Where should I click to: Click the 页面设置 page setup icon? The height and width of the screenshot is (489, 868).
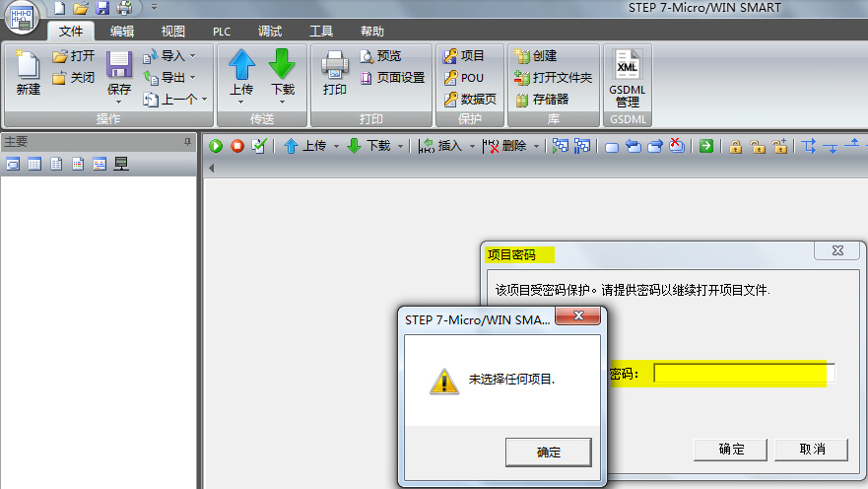[367, 77]
